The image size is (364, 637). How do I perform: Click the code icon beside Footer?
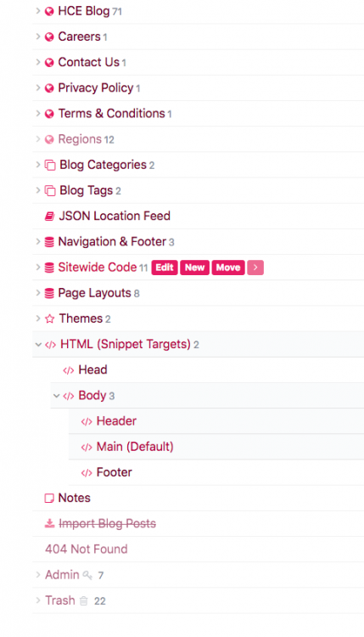(87, 473)
